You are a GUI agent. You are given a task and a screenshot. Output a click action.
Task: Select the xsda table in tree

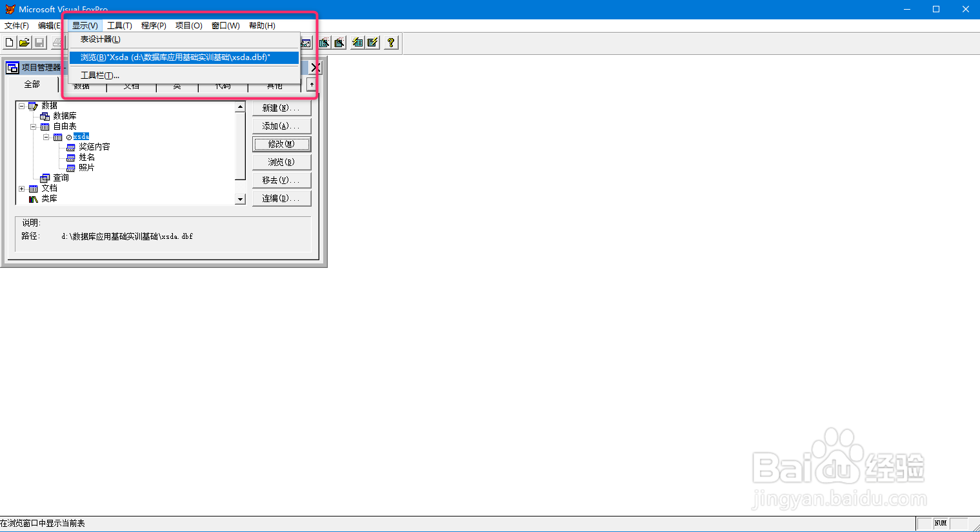point(81,137)
